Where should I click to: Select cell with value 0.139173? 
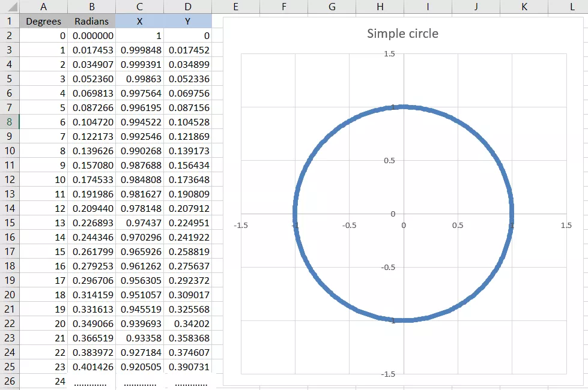[x=187, y=151]
